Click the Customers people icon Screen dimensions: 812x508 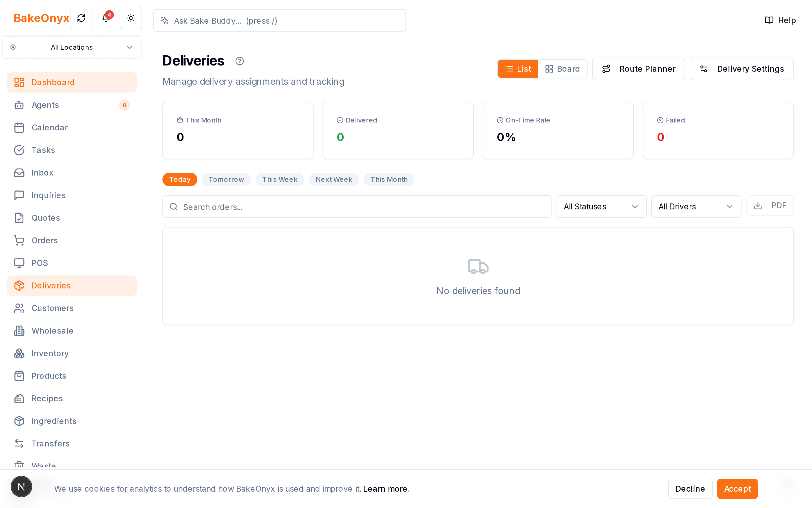[19, 308]
